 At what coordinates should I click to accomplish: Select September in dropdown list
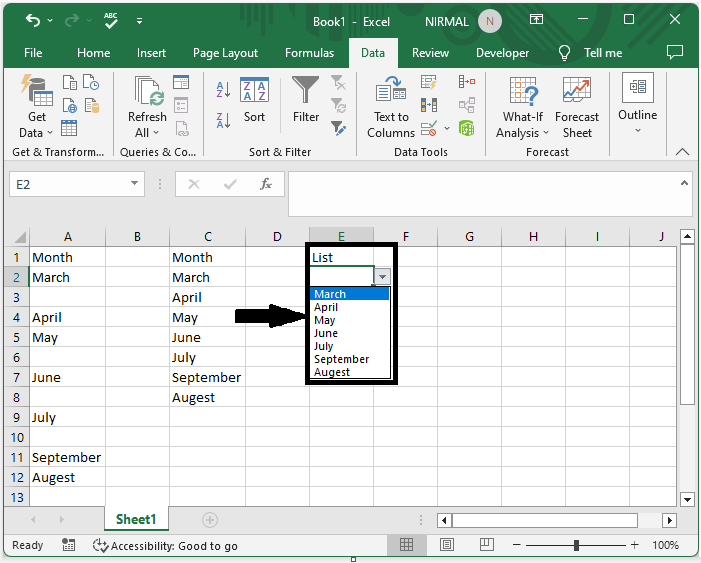(350, 359)
